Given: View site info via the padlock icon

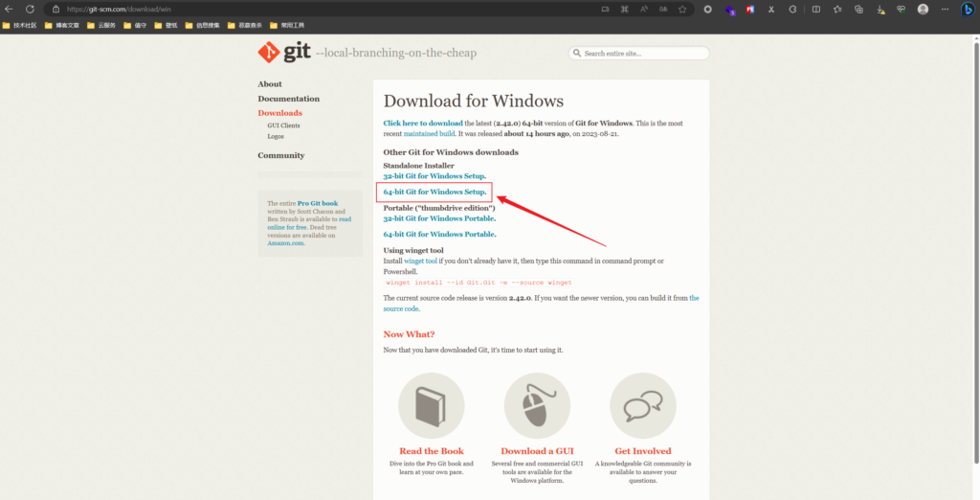Looking at the screenshot, I should pos(56,10).
